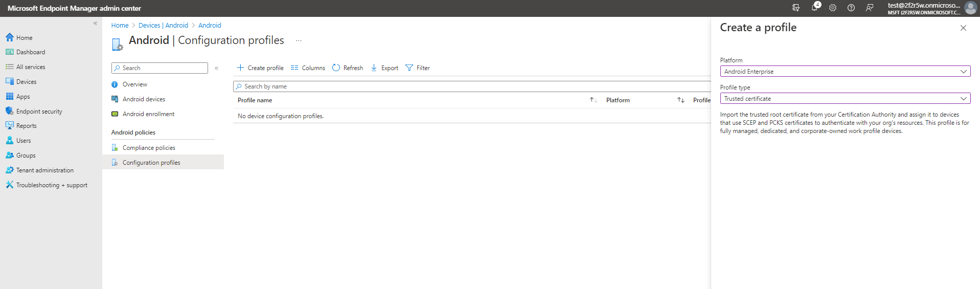Open the help question mark icon
Image resolution: width=980 pixels, height=289 pixels.
tap(851, 8)
